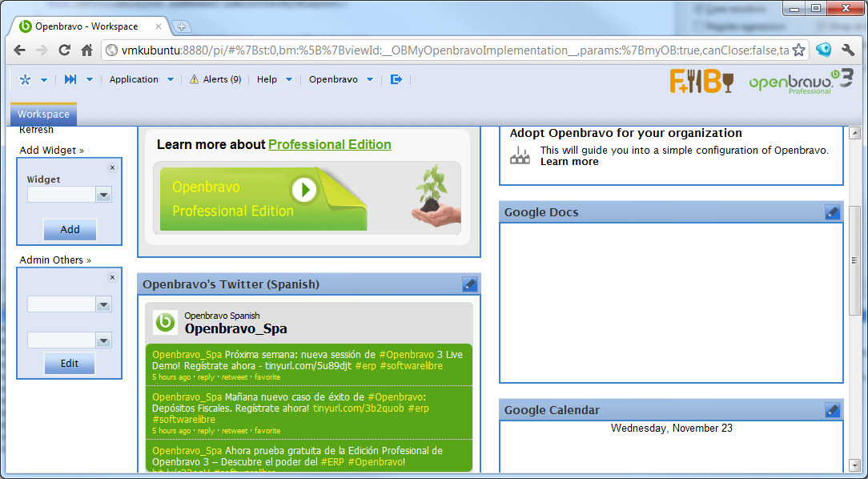Click the Openbravo Twitter avatar logo

pyautogui.click(x=165, y=322)
